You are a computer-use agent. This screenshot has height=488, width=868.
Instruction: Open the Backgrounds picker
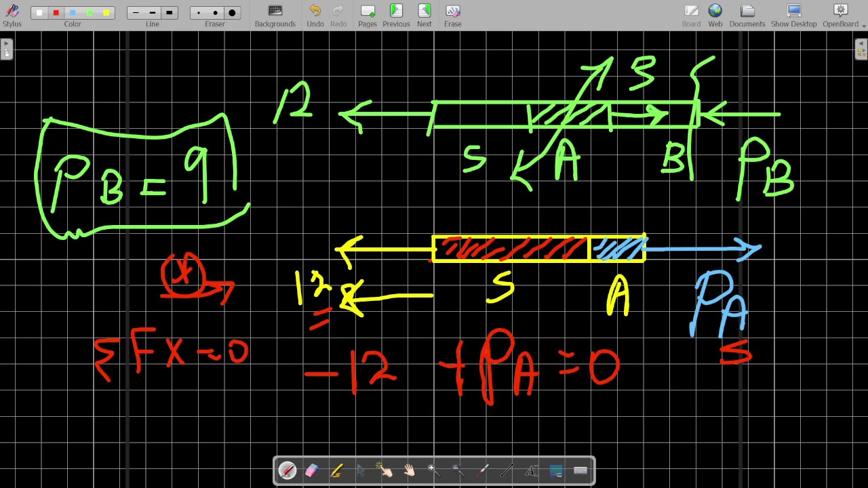pyautogui.click(x=275, y=16)
